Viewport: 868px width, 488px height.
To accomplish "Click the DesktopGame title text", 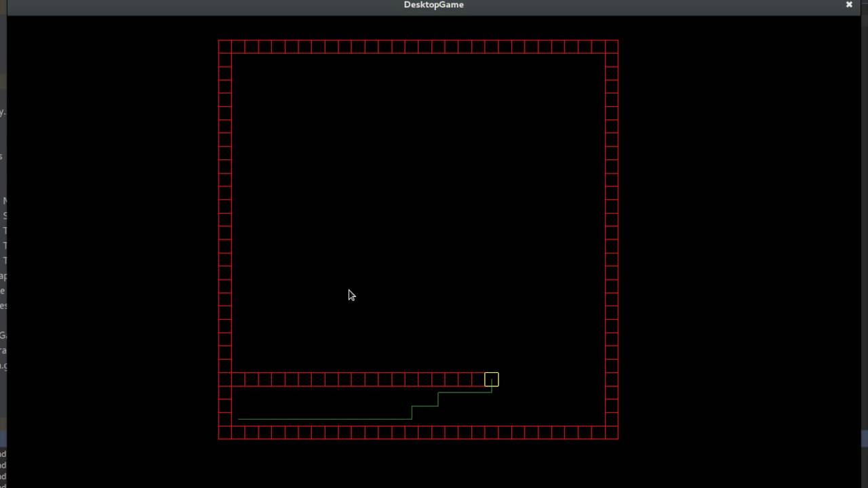I will (x=434, y=5).
